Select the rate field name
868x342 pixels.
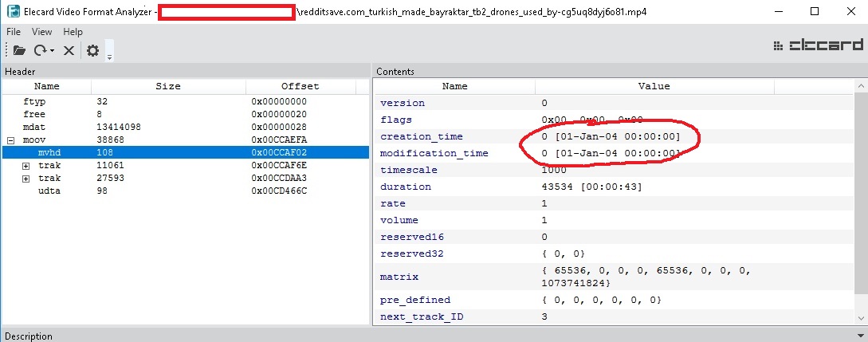click(x=392, y=203)
